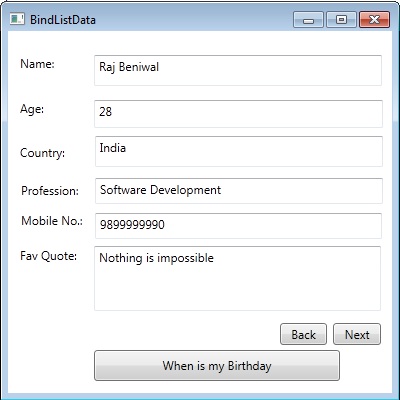The height and width of the screenshot is (400, 400).
Task: Click the BindListData window title text
Action: [63, 20]
